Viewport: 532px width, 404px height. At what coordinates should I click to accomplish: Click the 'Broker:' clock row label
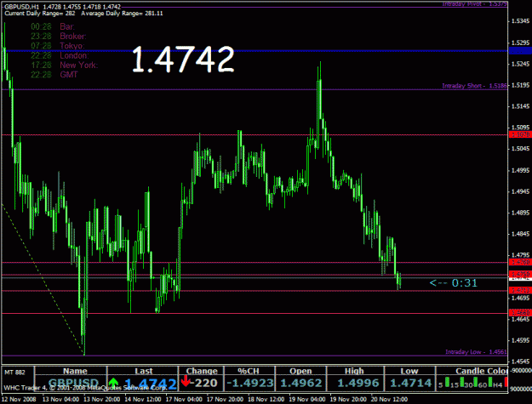point(73,37)
